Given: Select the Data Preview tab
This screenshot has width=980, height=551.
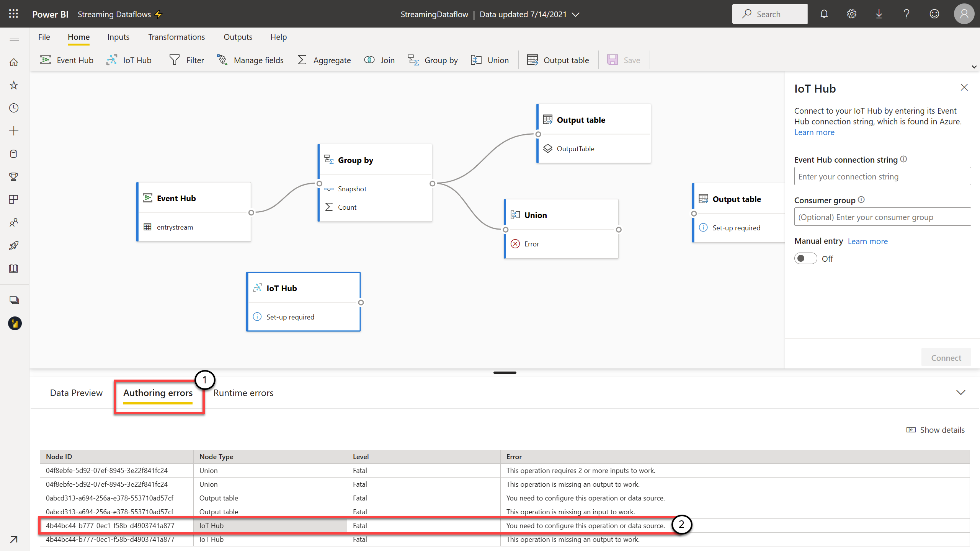Looking at the screenshot, I should click(x=76, y=393).
